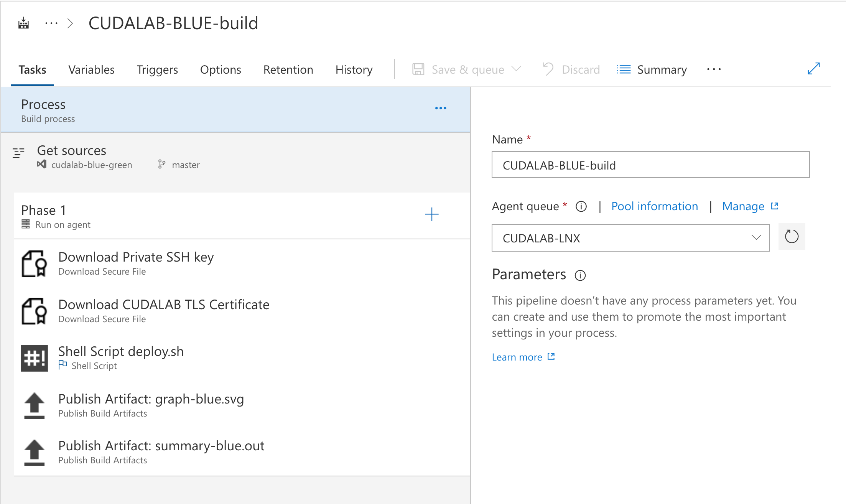Click the Name input field
Screen dimensions: 846x504
(650, 165)
